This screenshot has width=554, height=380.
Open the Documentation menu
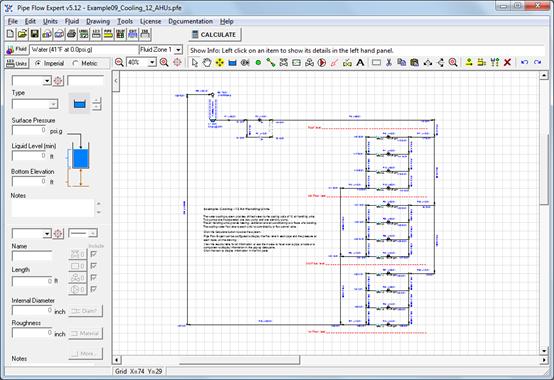(191, 21)
